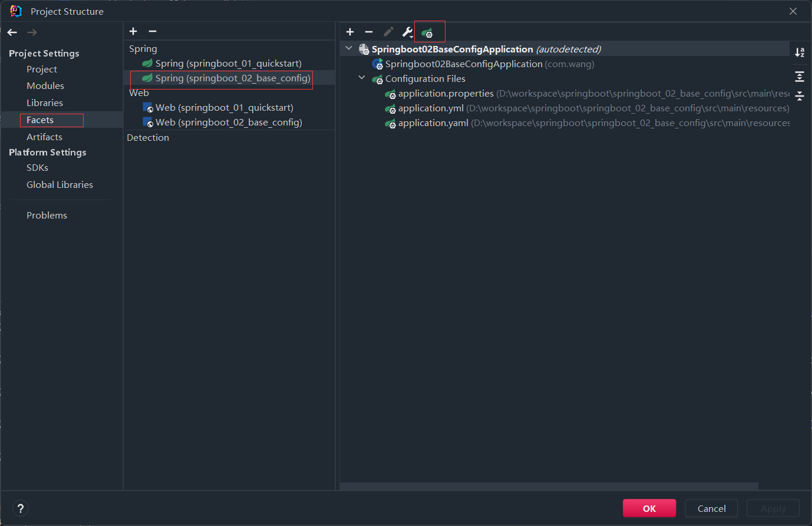The height and width of the screenshot is (526, 812).
Task: Click icon beside application.yaml
Action: (390, 123)
